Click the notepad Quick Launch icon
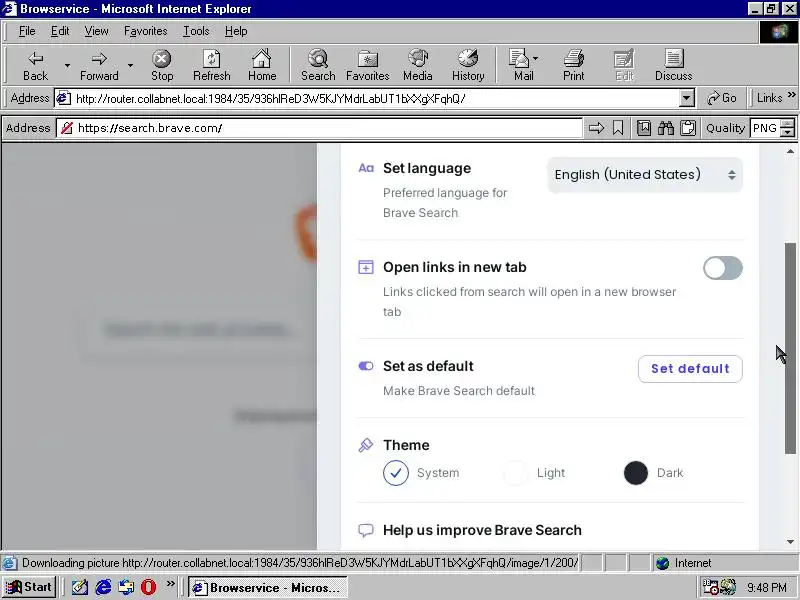 point(80,587)
